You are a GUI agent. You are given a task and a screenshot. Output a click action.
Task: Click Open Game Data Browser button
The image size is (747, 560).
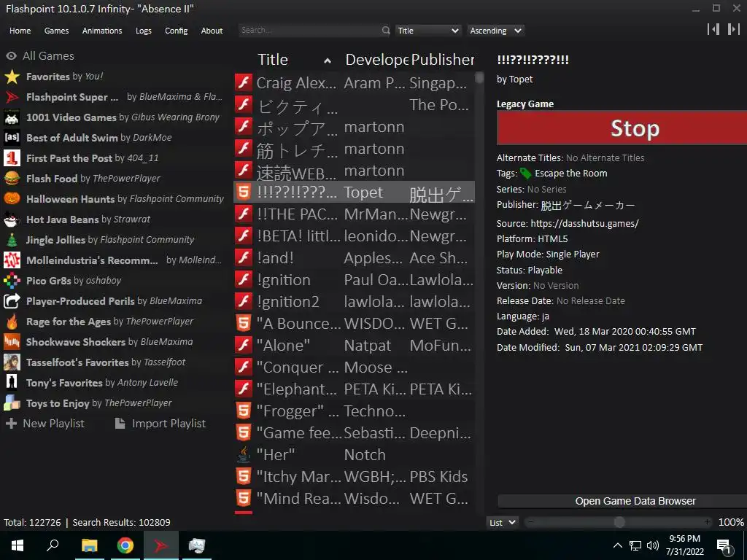coord(622,501)
